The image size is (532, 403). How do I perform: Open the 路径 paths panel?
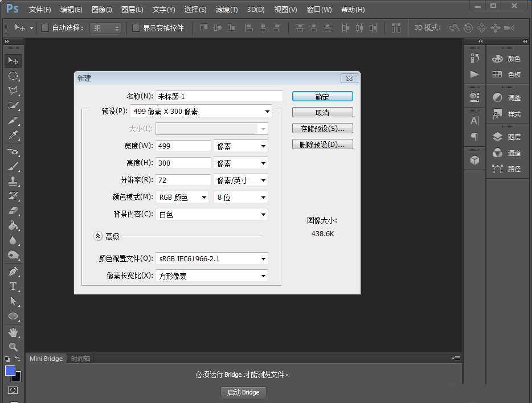tap(511, 169)
